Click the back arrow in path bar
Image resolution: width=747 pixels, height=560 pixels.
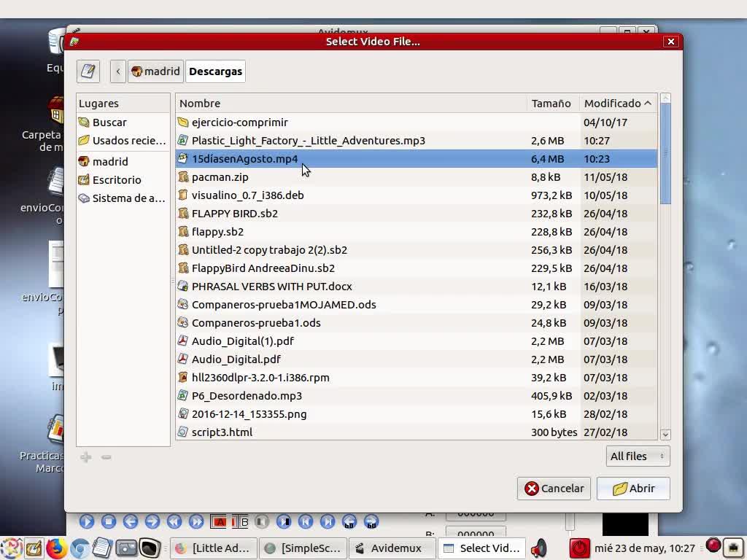[118, 71]
